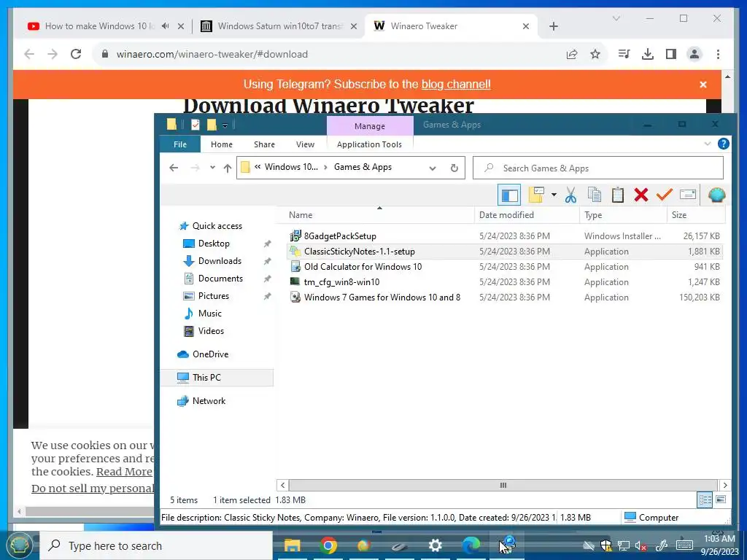Switch to large icons view layout button
This screenshot has width=747, height=560.
[721, 499]
